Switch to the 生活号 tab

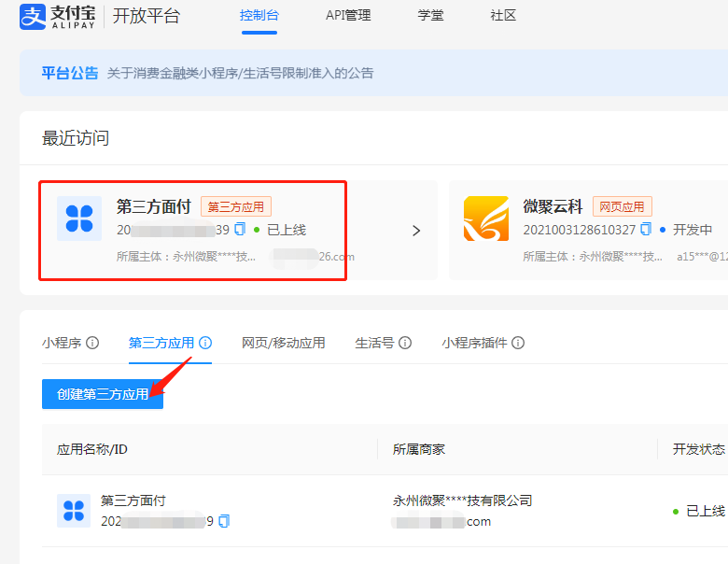(x=374, y=343)
